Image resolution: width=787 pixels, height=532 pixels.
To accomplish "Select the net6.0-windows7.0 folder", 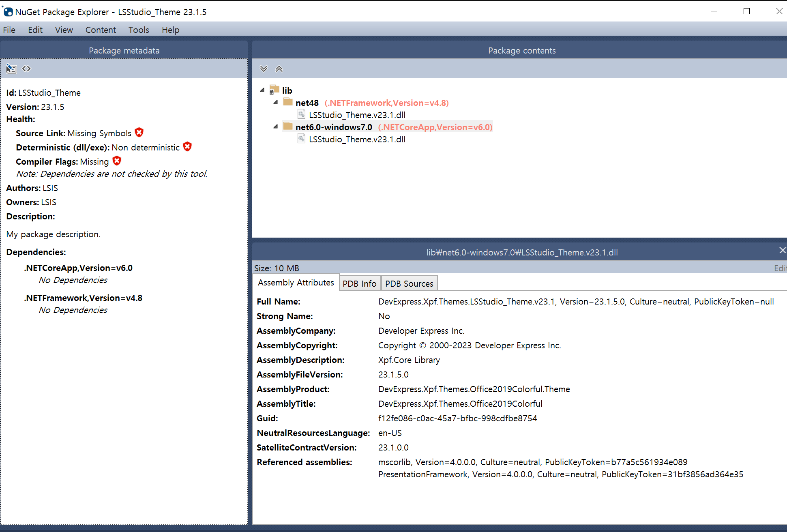I will pyautogui.click(x=333, y=127).
